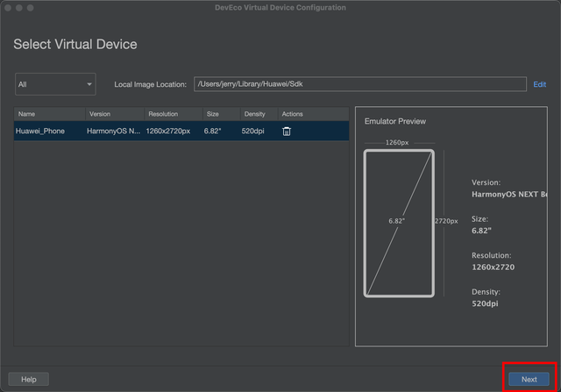Sort by the Density column header
The image size is (561, 392).
tap(259, 114)
